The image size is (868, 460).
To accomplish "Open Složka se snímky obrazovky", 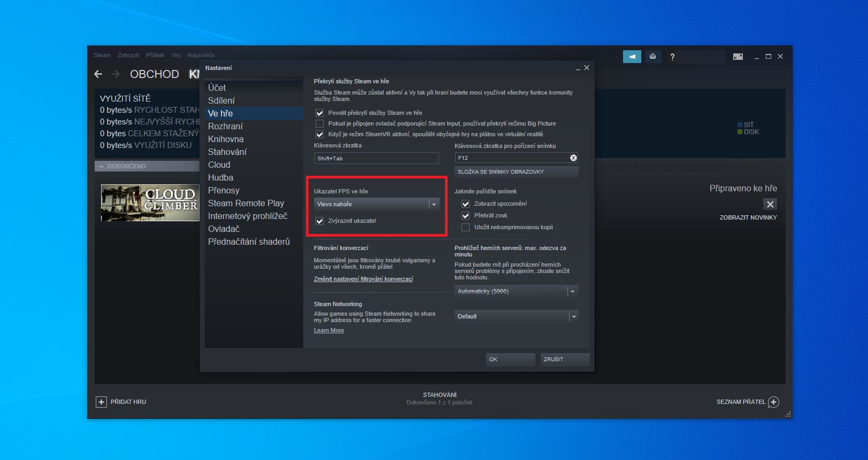I will (516, 171).
